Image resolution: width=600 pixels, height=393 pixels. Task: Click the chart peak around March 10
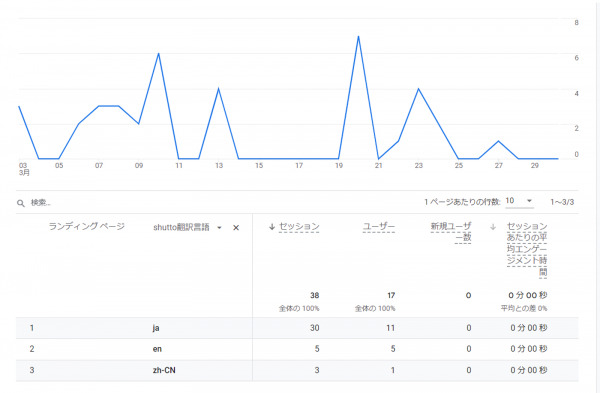pyautogui.click(x=158, y=54)
